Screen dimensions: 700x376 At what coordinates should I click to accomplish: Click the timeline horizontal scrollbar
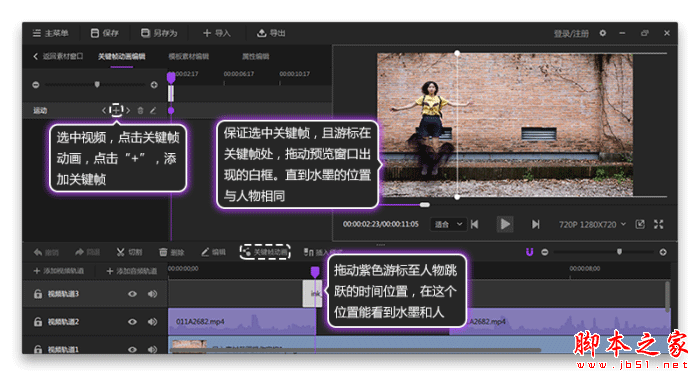(355, 350)
